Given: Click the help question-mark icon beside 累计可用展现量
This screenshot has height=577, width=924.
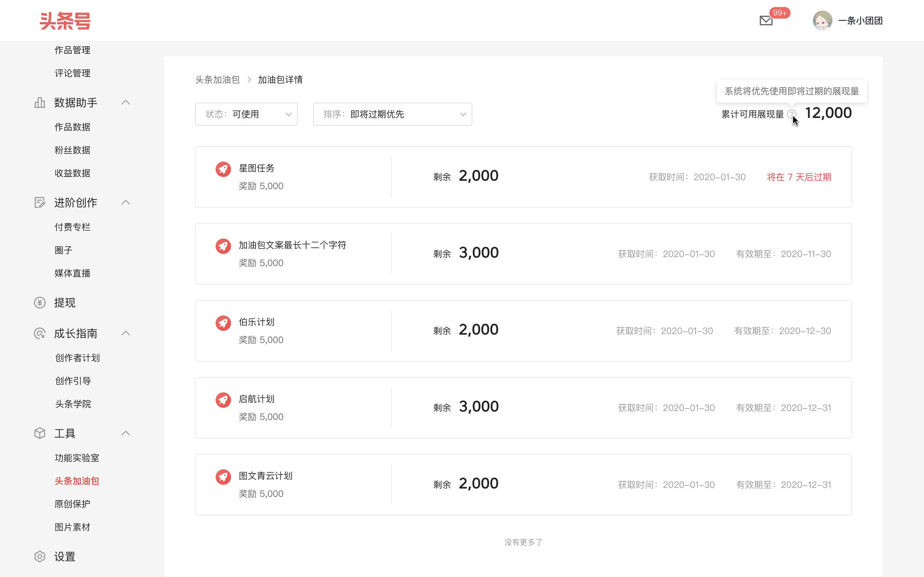Looking at the screenshot, I should (x=791, y=114).
